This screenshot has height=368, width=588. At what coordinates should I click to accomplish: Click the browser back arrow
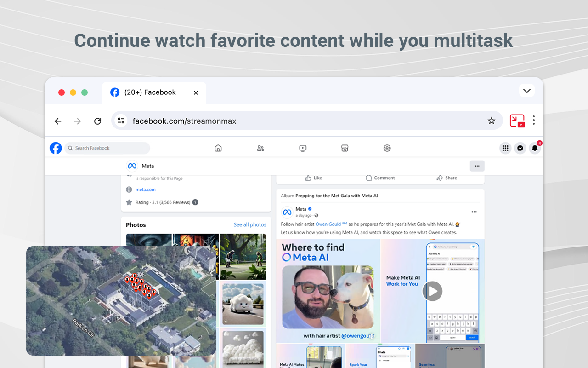pos(58,121)
